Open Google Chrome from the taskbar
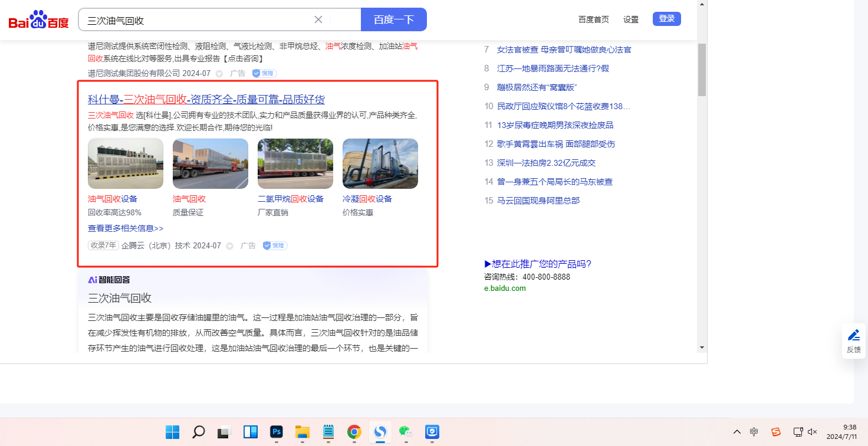This screenshot has height=446, width=868. coord(354,432)
